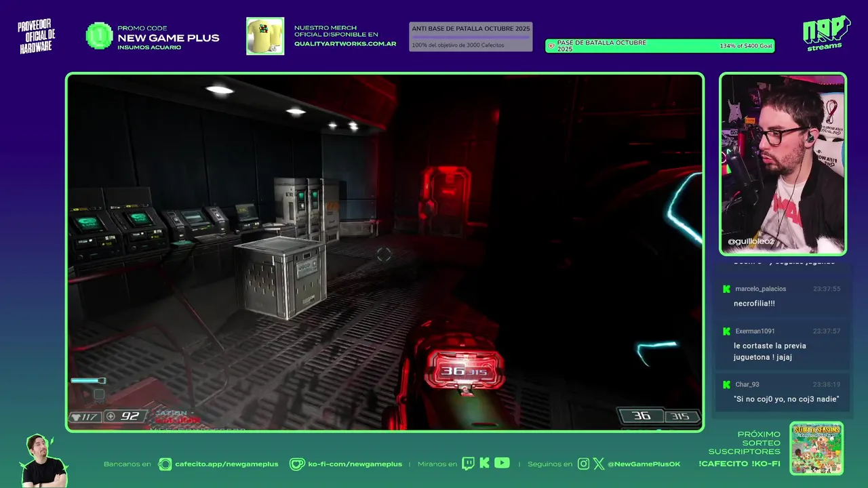Click the "134% of $400 Goal" text

click(x=746, y=46)
